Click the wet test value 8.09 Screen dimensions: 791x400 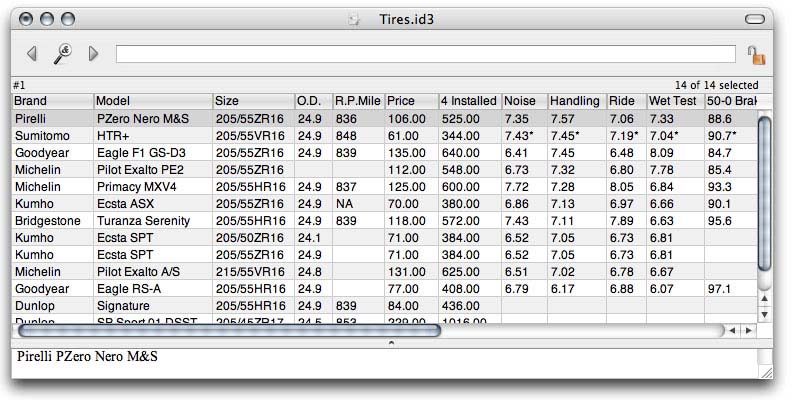tap(675, 153)
